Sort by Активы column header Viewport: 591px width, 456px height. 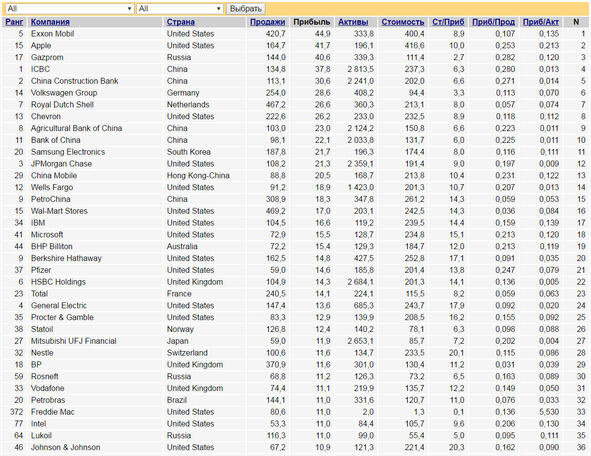click(353, 22)
